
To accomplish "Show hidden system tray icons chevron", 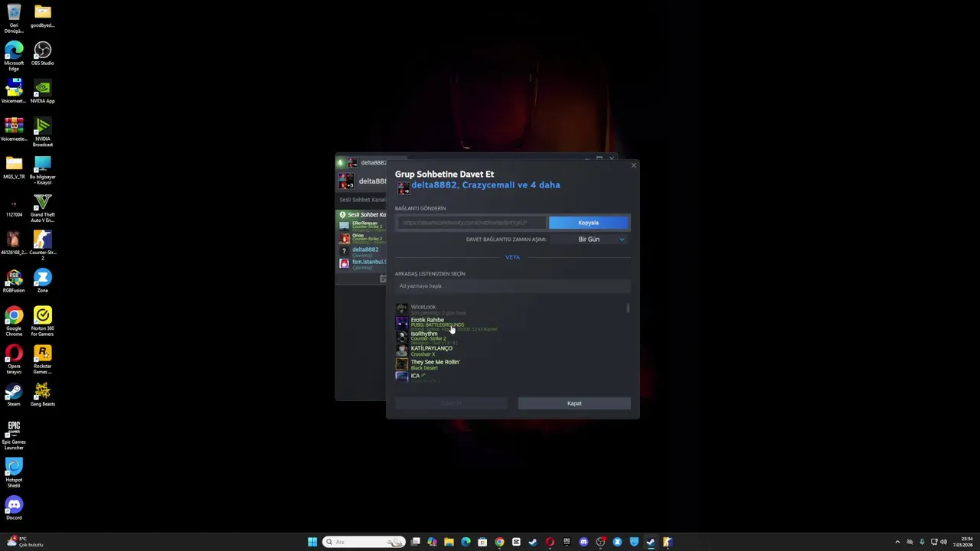I will pos(897,542).
